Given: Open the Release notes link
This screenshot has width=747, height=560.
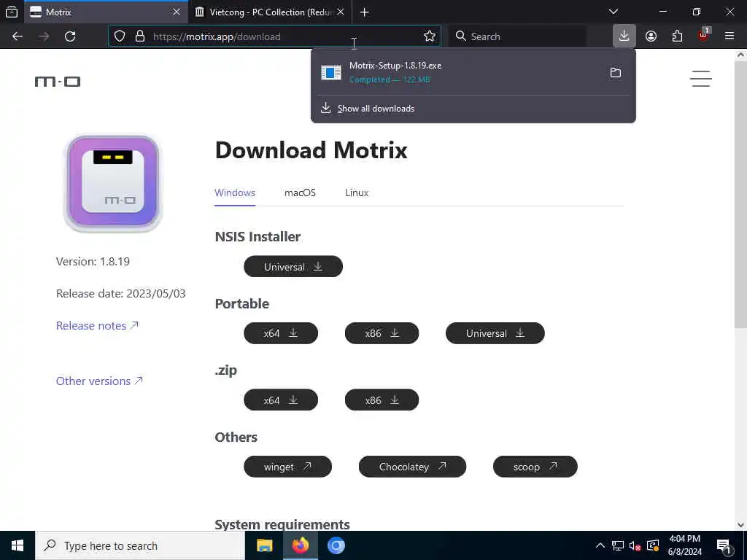Looking at the screenshot, I should [x=97, y=326].
